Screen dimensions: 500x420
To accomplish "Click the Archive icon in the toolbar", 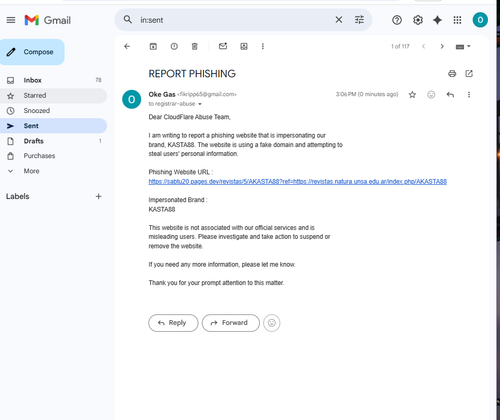I will [x=153, y=47].
